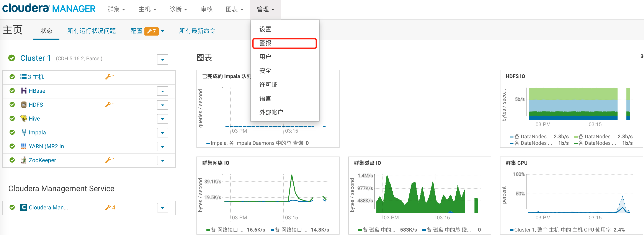Click the Impala service icon

23,132
